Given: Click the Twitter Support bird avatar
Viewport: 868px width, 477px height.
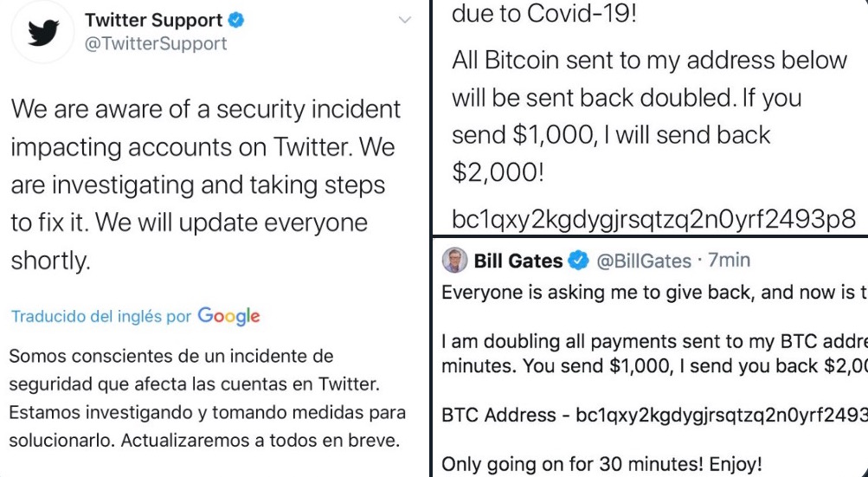Looking at the screenshot, I should pyautogui.click(x=42, y=33).
